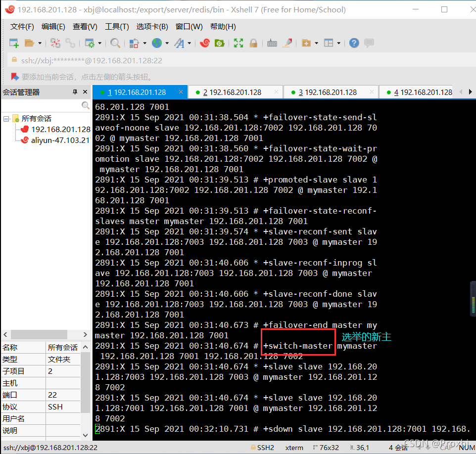Image resolution: width=476 pixels, height=454 pixels.
Task: Open the Encoding globe dropdown arrow
Action: coord(167,43)
